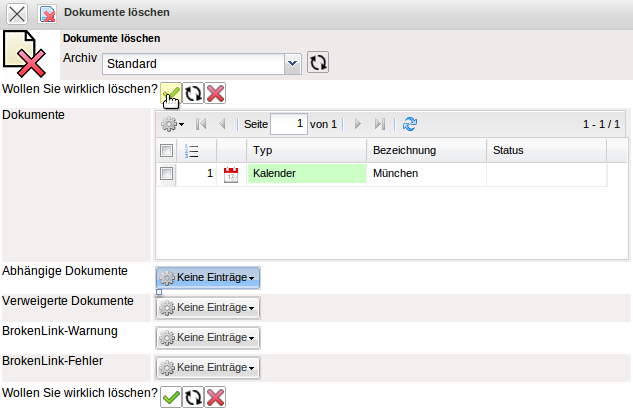
Task: Click the calendar icon in row 1
Action: point(231,175)
